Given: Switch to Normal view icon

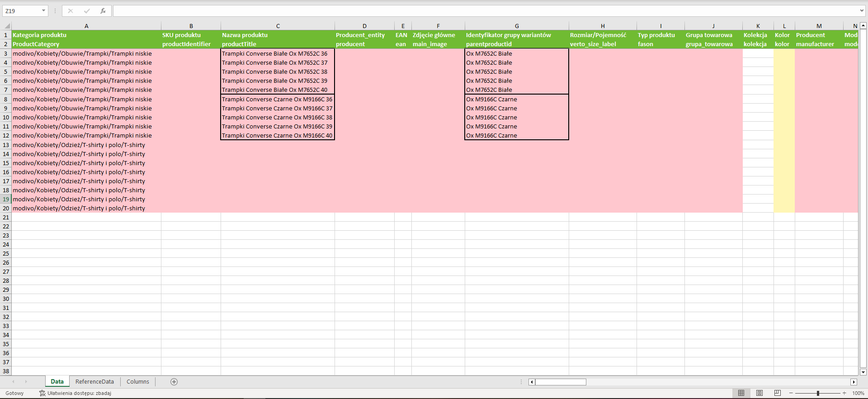Looking at the screenshot, I should coord(741,393).
